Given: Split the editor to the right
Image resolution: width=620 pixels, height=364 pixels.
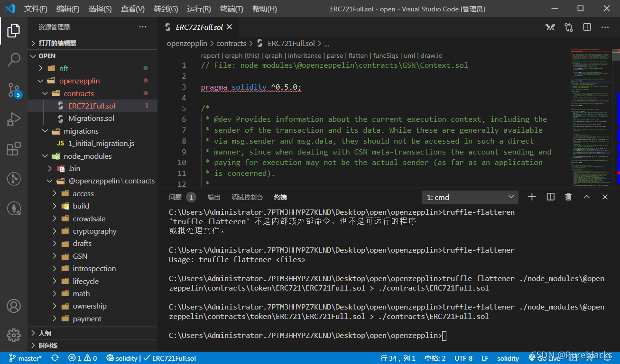Looking at the screenshot, I should tap(587, 27).
